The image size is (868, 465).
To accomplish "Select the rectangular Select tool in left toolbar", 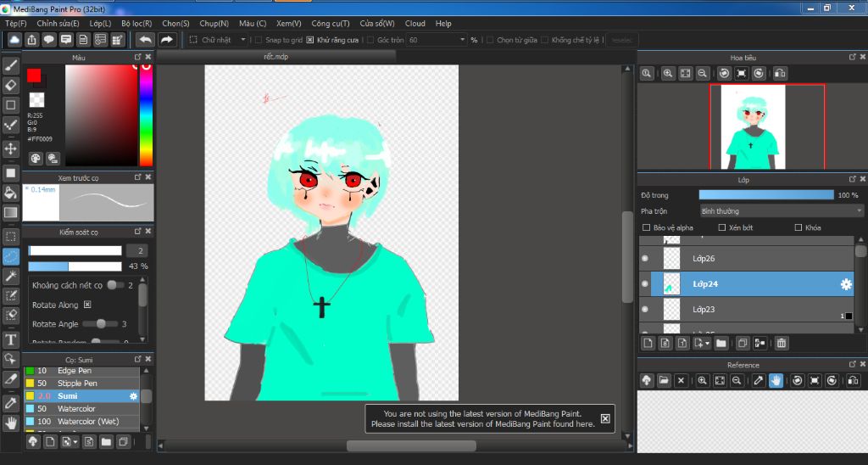I will 10,237.
